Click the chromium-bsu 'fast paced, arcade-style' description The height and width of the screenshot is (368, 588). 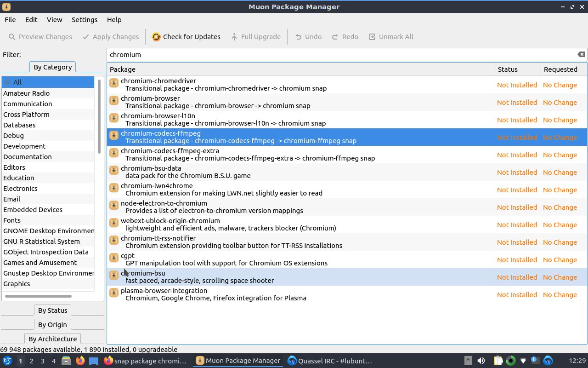coord(199,281)
